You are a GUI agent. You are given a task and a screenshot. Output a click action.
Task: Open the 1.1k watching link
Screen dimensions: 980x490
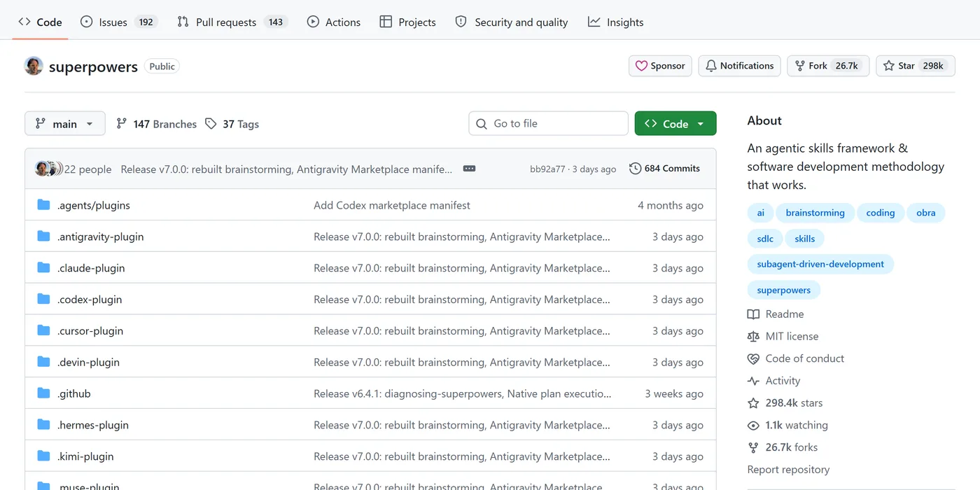(x=787, y=425)
